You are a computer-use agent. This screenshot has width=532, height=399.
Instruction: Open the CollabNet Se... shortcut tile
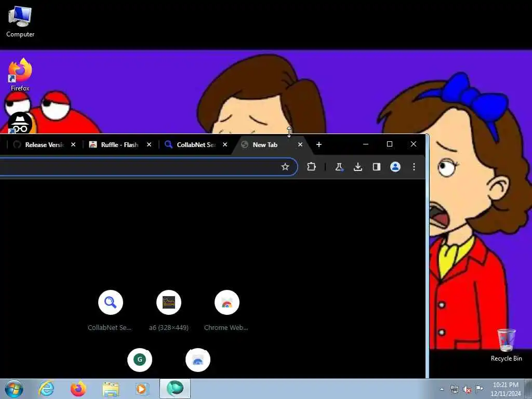pyautogui.click(x=111, y=302)
